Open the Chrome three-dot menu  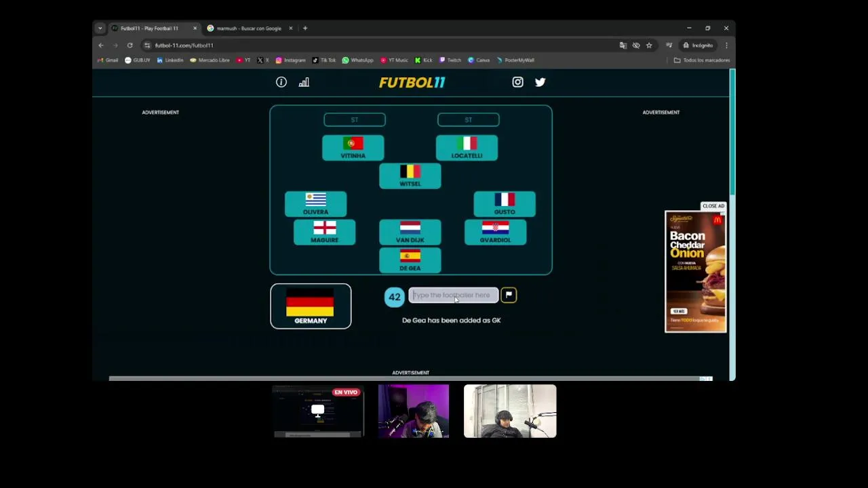726,45
